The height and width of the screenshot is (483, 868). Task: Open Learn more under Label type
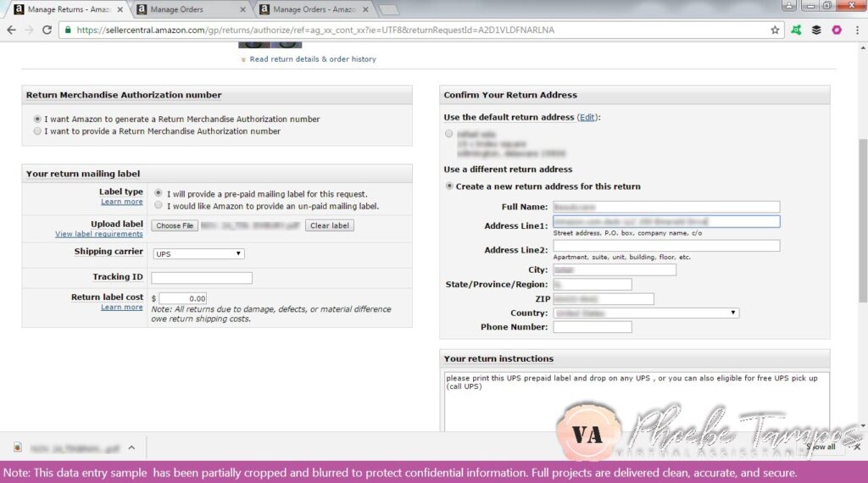122,202
